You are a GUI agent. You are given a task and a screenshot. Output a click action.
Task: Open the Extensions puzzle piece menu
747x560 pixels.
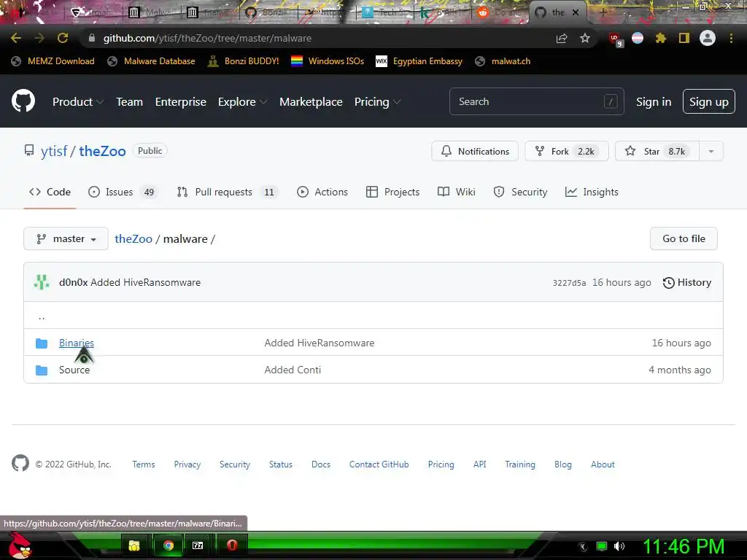tap(661, 38)
